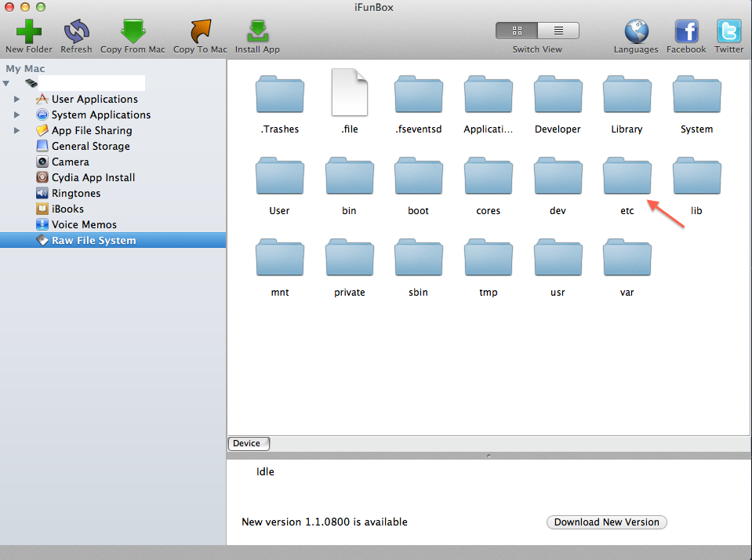This screenshot has height=560, width=752.
Task: Expand System Applications tree node
Action: (x=16, y=115)
